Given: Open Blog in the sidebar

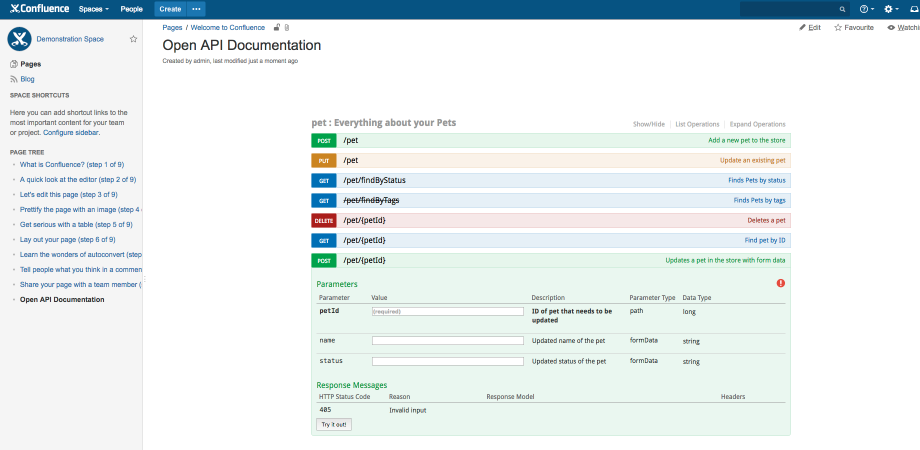Looking at the screenshot, I should pyautogui.click(x=27, y=79).
